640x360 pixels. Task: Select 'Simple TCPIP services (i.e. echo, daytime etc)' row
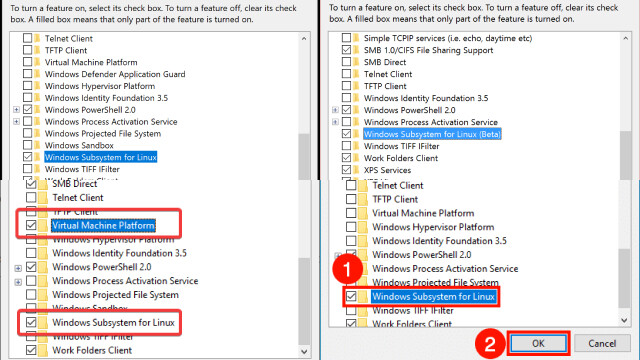(x=448, y=38)
